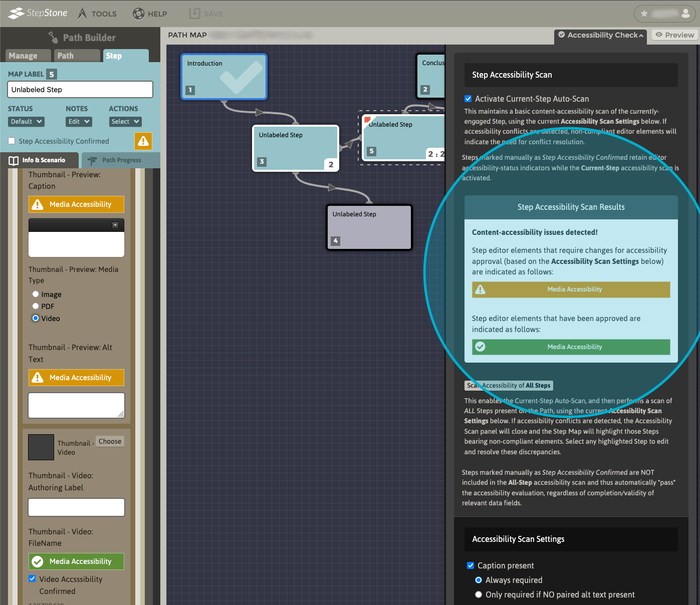700x605 pixels.
Task: Click the yellow warning triangle beside Step Accessibility Confirmed
Action: coord(143,141)
